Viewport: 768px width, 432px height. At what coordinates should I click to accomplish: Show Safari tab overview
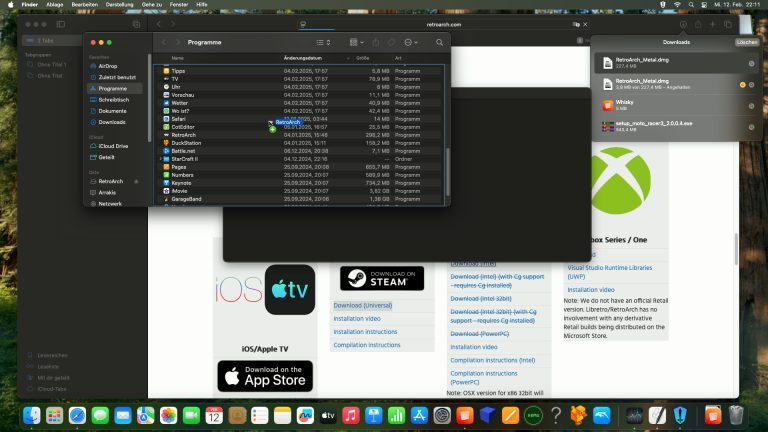[728, 24]
